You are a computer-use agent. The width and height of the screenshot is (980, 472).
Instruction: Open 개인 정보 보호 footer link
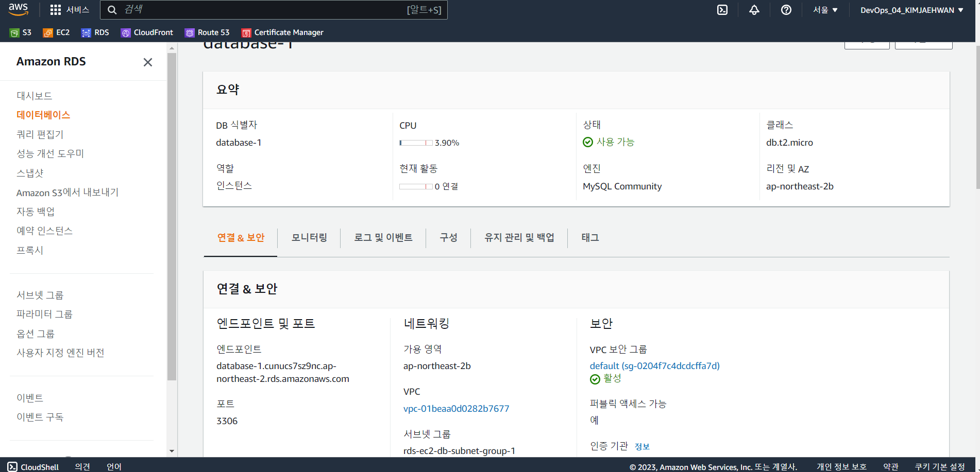(x=841, y=467)
